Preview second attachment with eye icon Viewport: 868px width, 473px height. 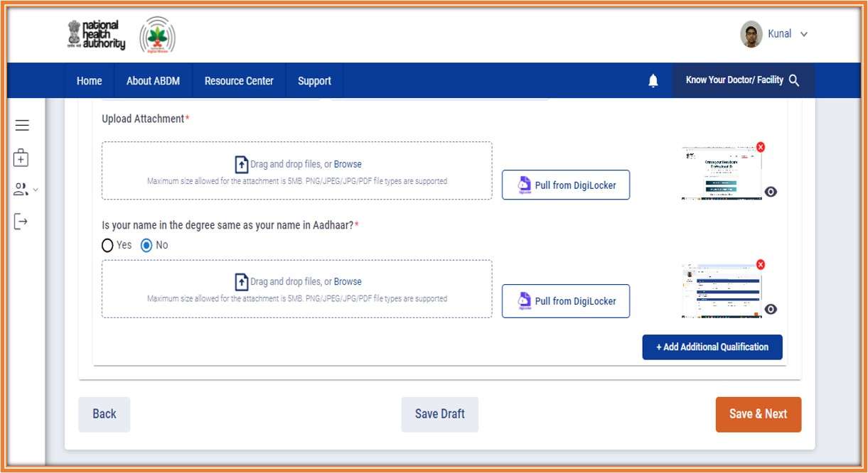coord(771,309)
